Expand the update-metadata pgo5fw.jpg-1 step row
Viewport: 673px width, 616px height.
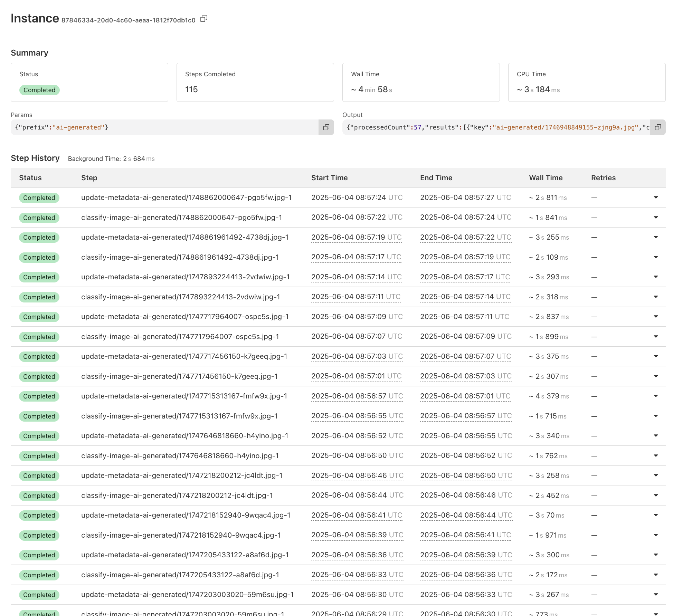[x=655, y=198]
